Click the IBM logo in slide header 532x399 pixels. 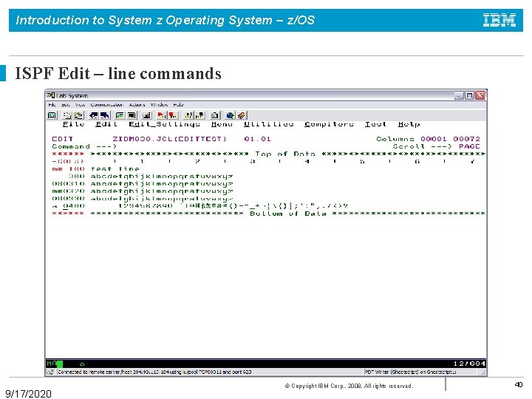[x=499, y=20]
